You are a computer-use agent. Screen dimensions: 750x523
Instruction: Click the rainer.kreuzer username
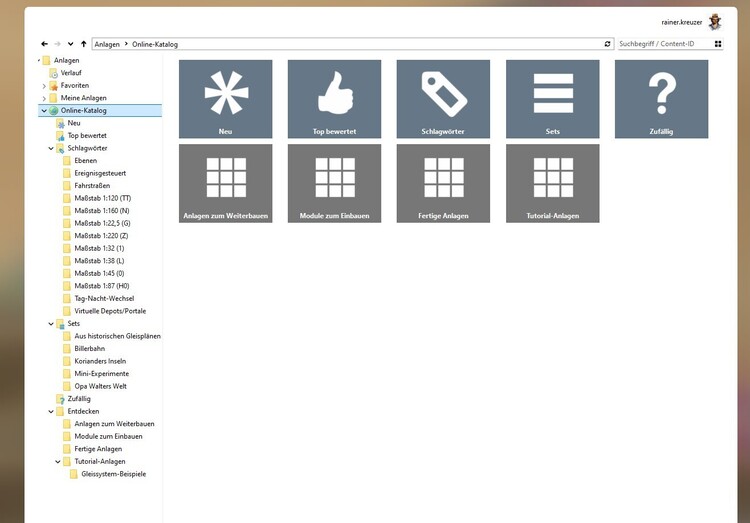point(682,22)
